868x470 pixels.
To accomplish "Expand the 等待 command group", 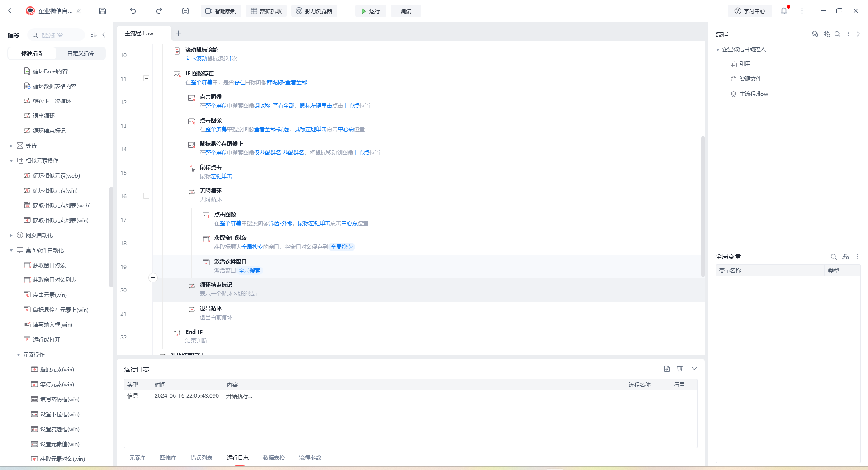I will pyautogui.click(x=11, y=146).
